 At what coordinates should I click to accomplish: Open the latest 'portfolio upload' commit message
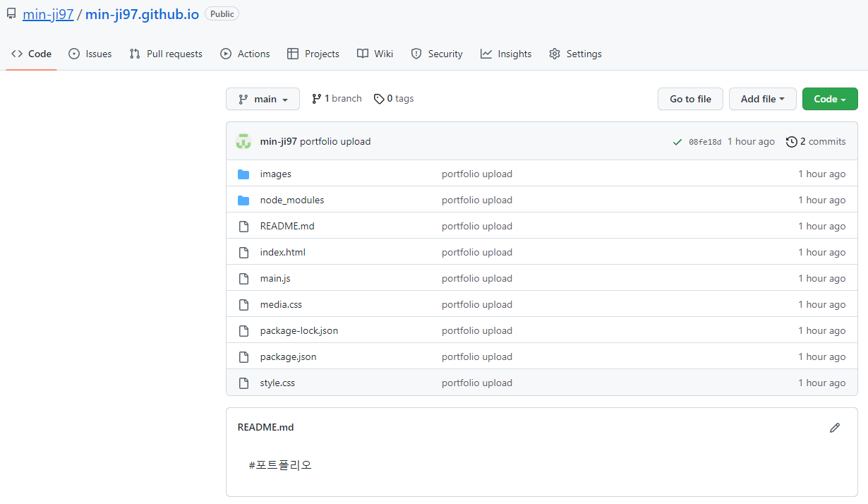click(x=335, y=141)
